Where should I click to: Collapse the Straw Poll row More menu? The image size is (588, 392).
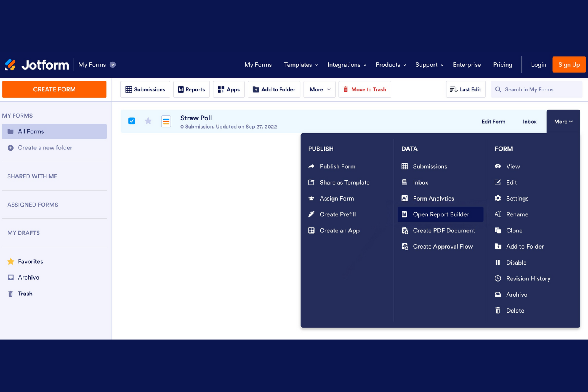click(x=563, y=122)
